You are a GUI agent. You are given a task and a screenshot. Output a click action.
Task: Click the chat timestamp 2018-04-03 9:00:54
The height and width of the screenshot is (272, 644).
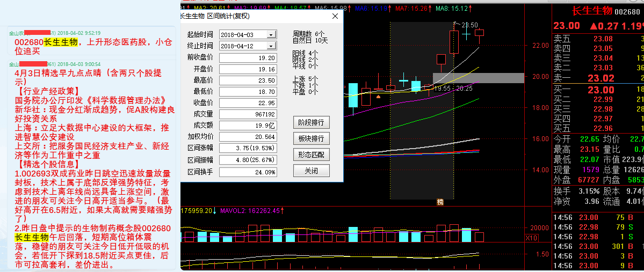(x=79, y=64)
